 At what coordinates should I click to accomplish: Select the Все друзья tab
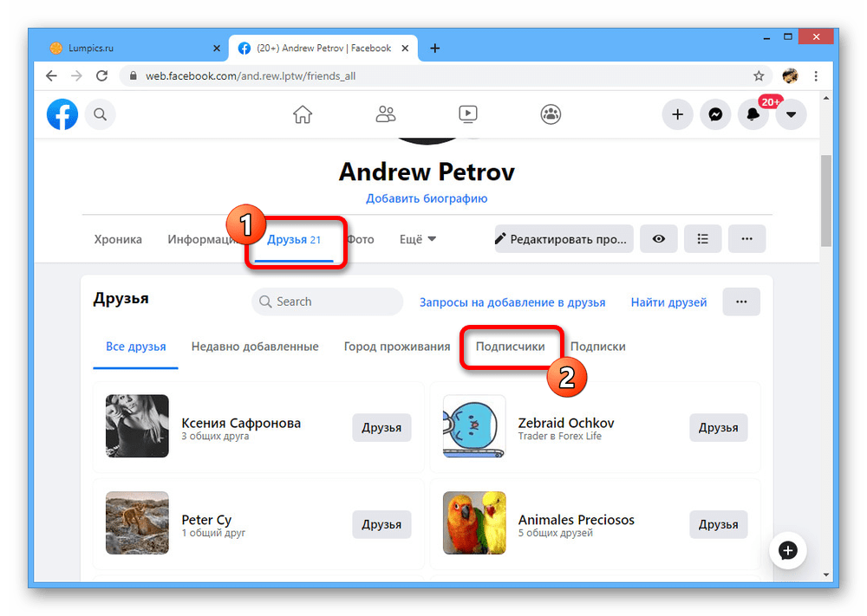[x=136, y=347]
